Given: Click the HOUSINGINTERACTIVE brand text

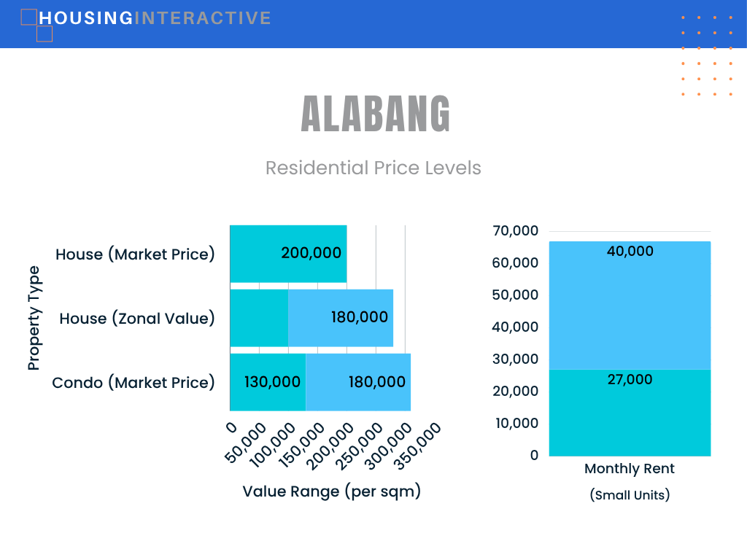Looking at the screenshot, I should coord(155,18).
